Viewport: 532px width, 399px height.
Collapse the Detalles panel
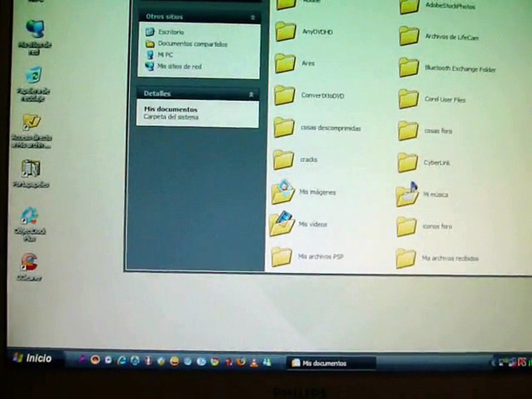pos(251,94)
